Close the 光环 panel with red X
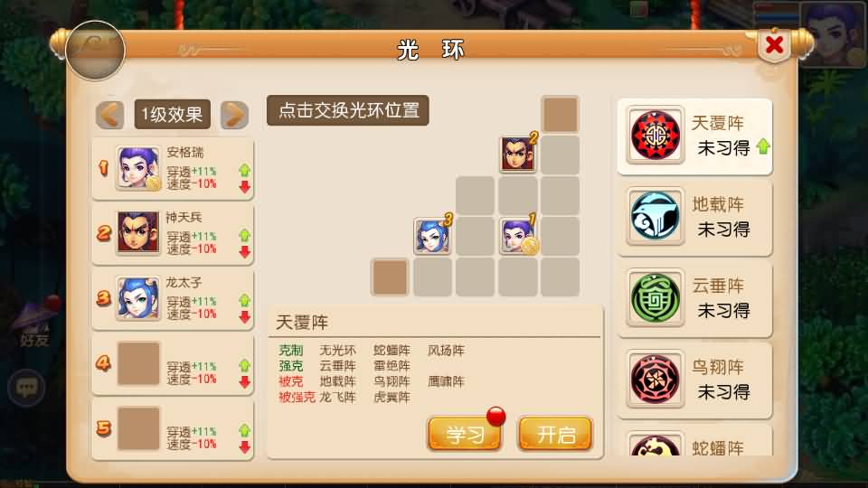The width and height of the screenshot is (868, 488). [775, 45]
